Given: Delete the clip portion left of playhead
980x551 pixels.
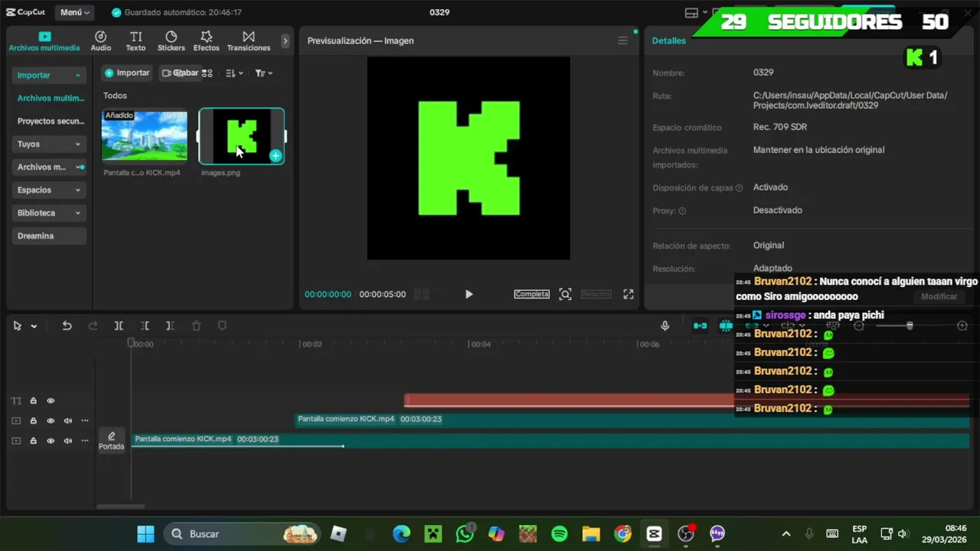Looking at the screenshot, I should pyautogui.click(x=145, y=326).
